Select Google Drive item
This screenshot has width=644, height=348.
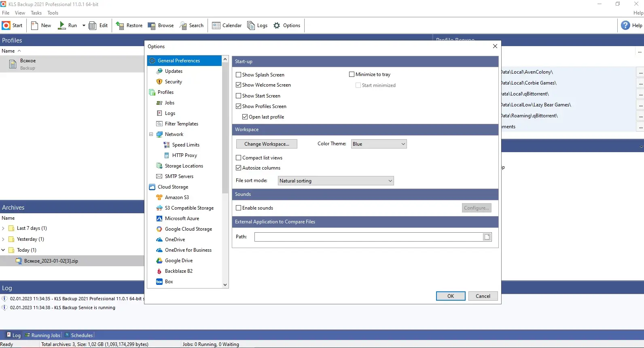178,261
